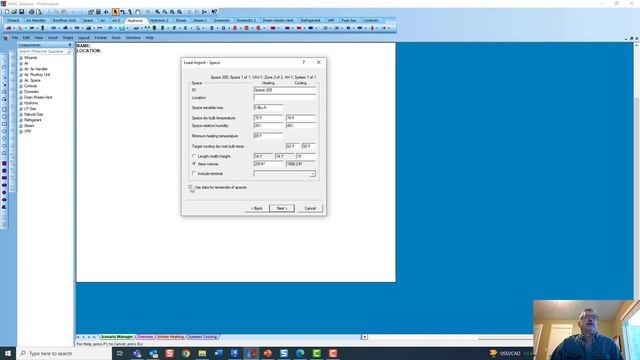
Task: Expand the Domestic tree node
Action: (x=21, y=92)
